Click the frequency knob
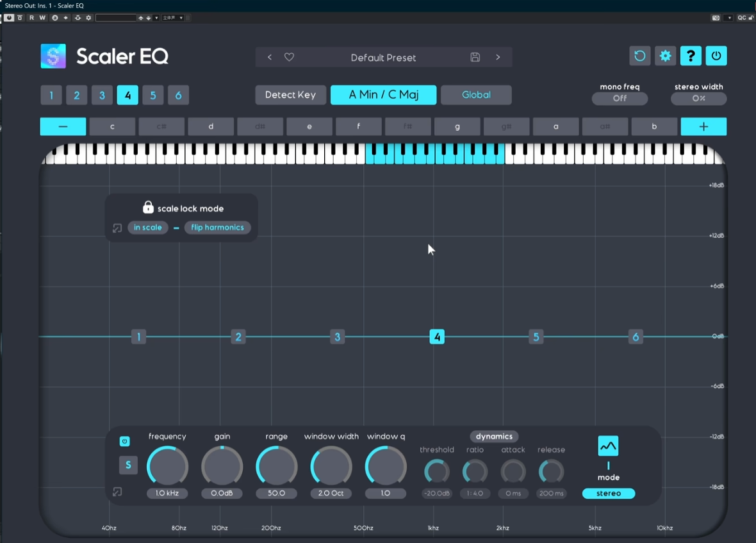The image size is (756, 543). pyautogui.click(x=167, y=466)
